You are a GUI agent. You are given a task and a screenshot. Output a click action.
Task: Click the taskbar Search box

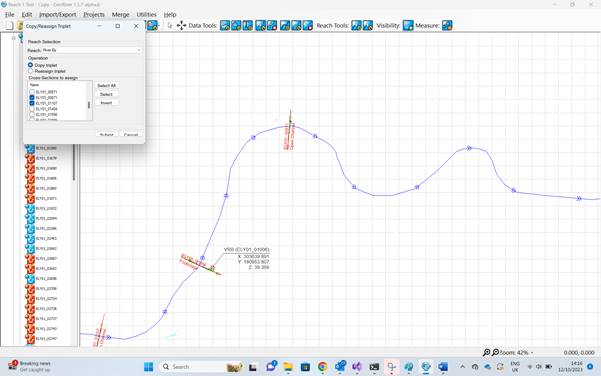tap(202, 367)
